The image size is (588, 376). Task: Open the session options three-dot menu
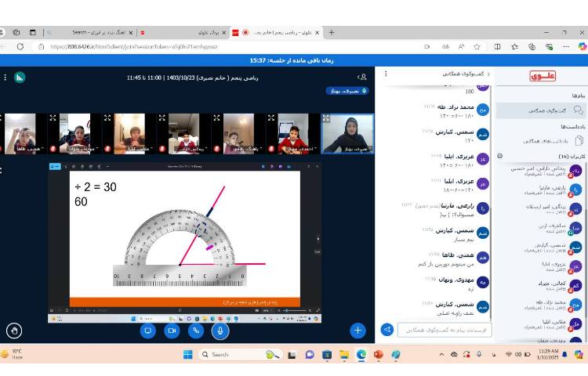click(x=5, y=78)
